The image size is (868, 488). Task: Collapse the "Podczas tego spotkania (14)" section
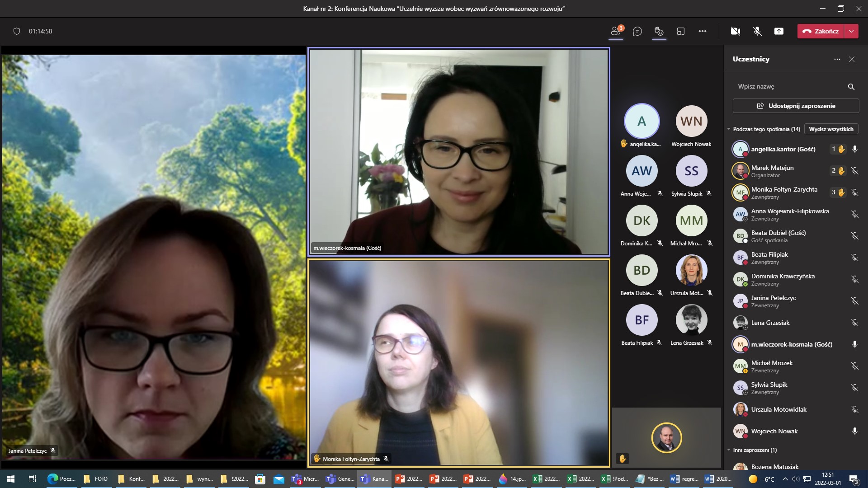coord(729,129)
